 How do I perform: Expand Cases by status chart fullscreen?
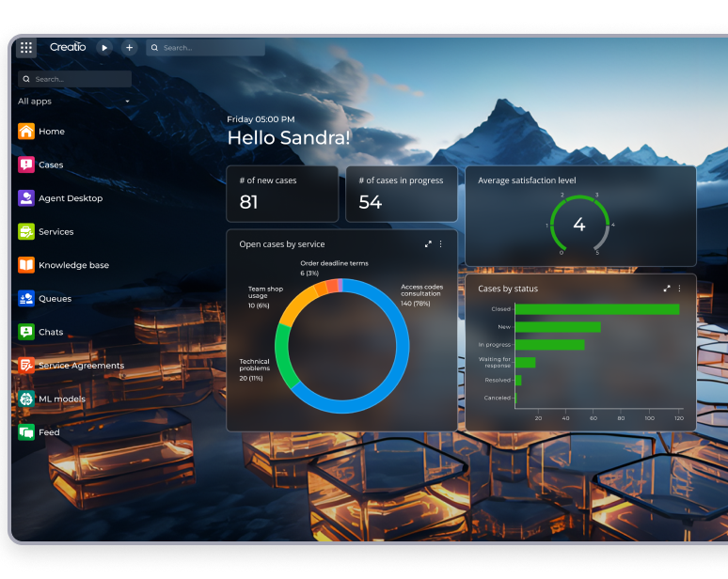click(667, 289)
